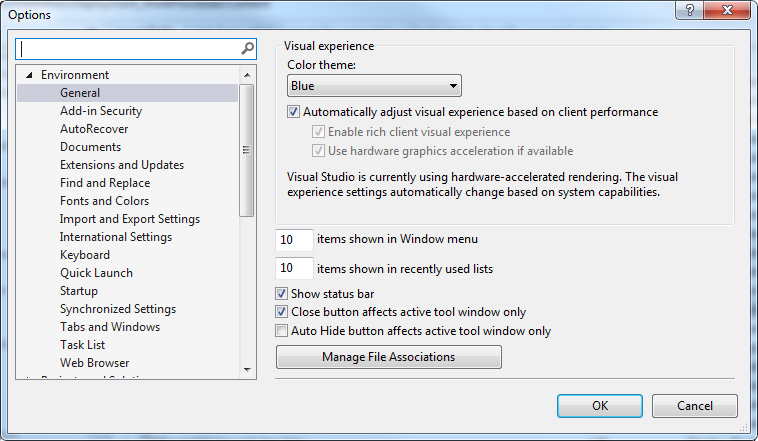Image resolution: width=758 pixels, height=441 pixels.
Task: Open Documents settings page
Action: (x=90, y=147)
